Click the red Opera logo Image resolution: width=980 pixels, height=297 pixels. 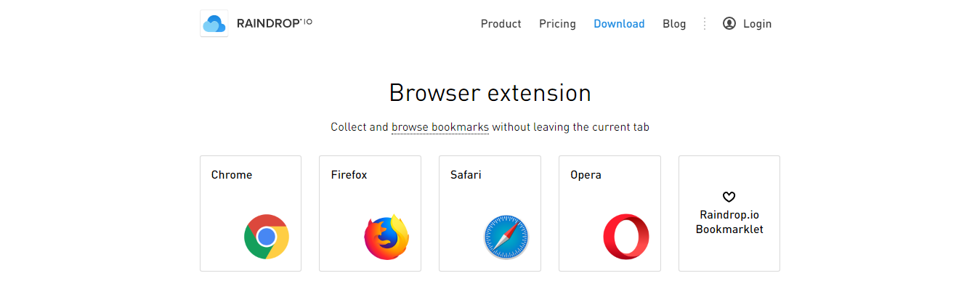click(x=625, y=237)
